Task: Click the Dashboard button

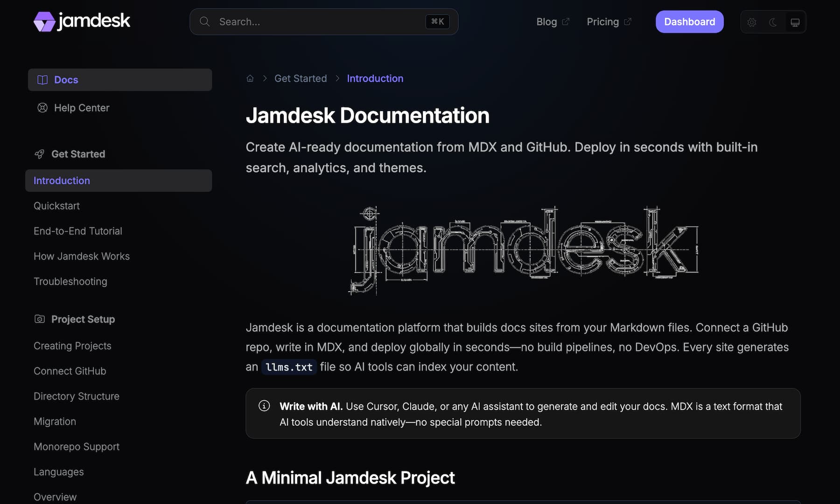Action: pos(689,21)
